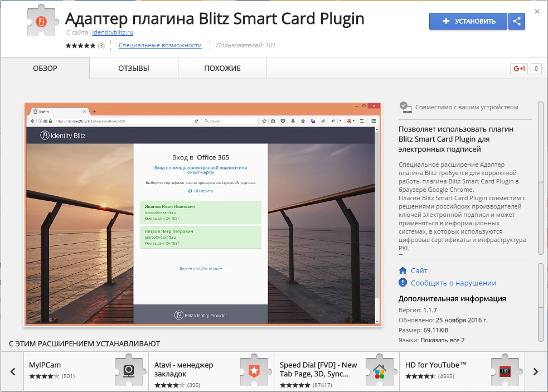
Task: Show next related extensions with right arrow
Action: (536, 371)
